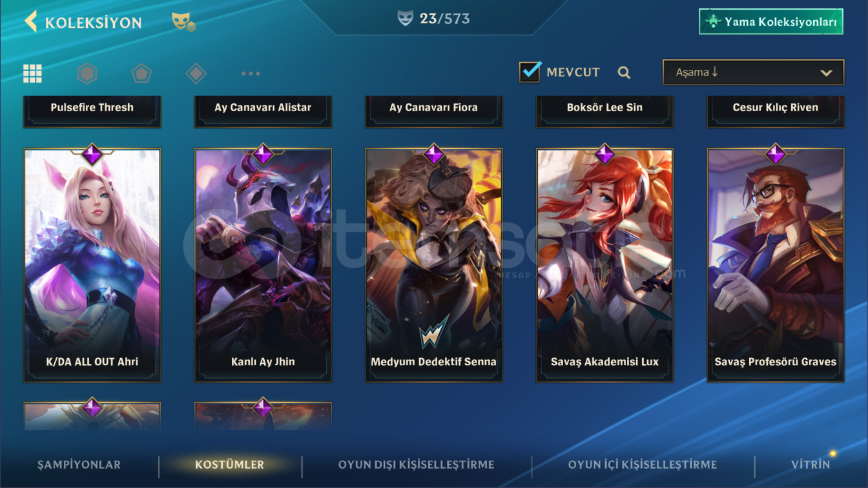Uncheck the MEVCUT checkbox
Image resolution: width=868 pixels, height=488 pixels.
(x=530, y=72)
